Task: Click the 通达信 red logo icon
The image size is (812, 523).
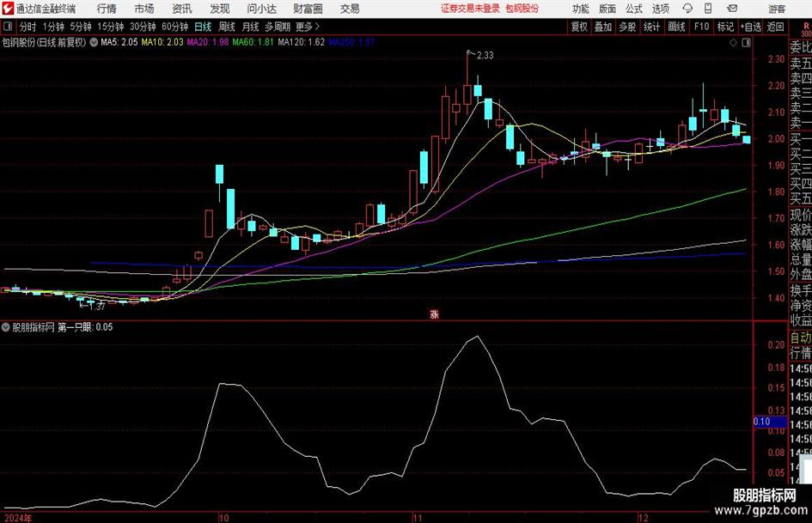Action: pyautogui.click(x=8, y=9)
